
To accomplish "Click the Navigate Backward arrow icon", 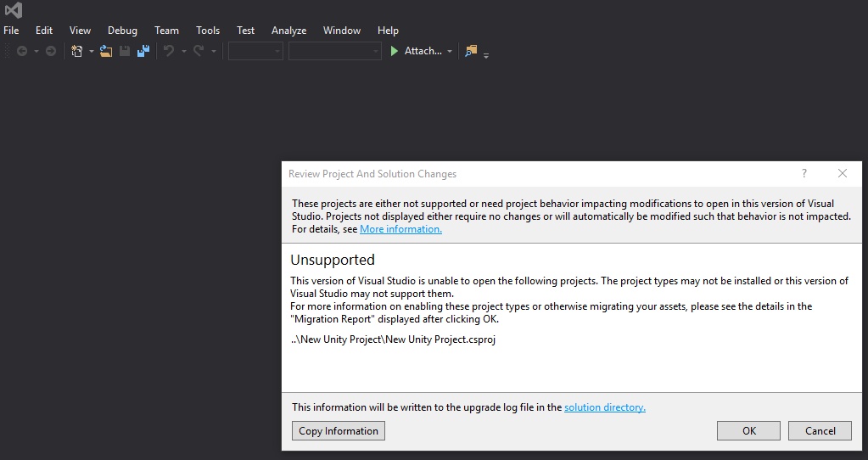I will click(22, 51).
